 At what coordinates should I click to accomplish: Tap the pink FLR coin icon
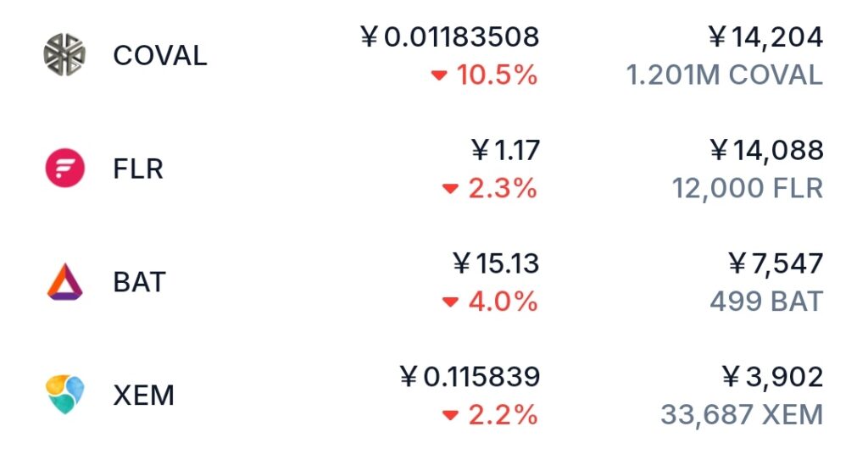64,169
